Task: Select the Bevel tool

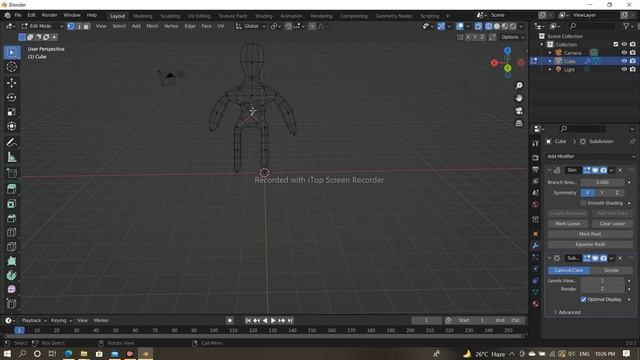Action: click(x=11, y=218)
